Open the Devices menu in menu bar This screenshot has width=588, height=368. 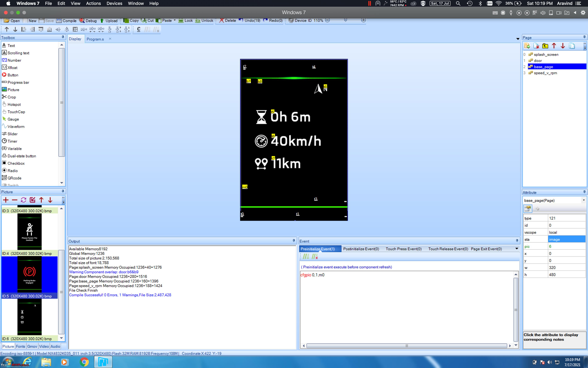114,3
